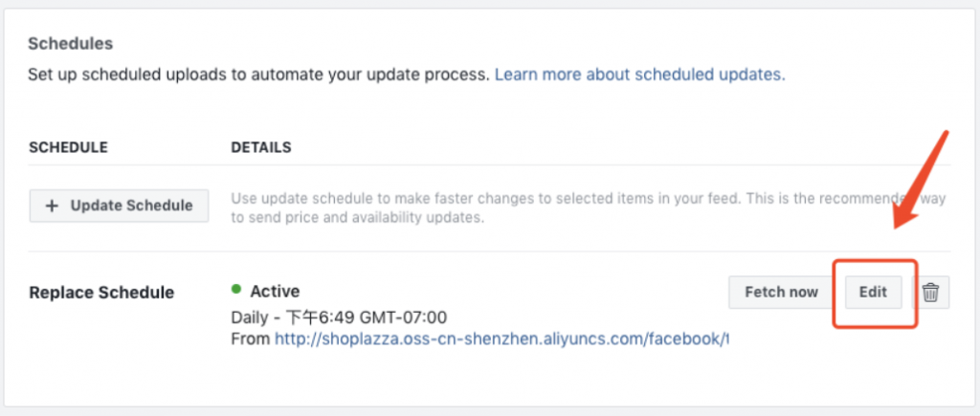Screen dimensions: 980x416
Task: Delete the Replace Schedule with trash icon
Action: click(930, 293)
